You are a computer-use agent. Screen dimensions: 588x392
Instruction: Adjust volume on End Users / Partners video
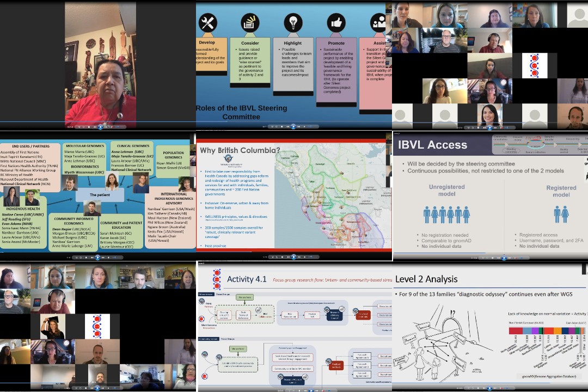pos(117,258)
